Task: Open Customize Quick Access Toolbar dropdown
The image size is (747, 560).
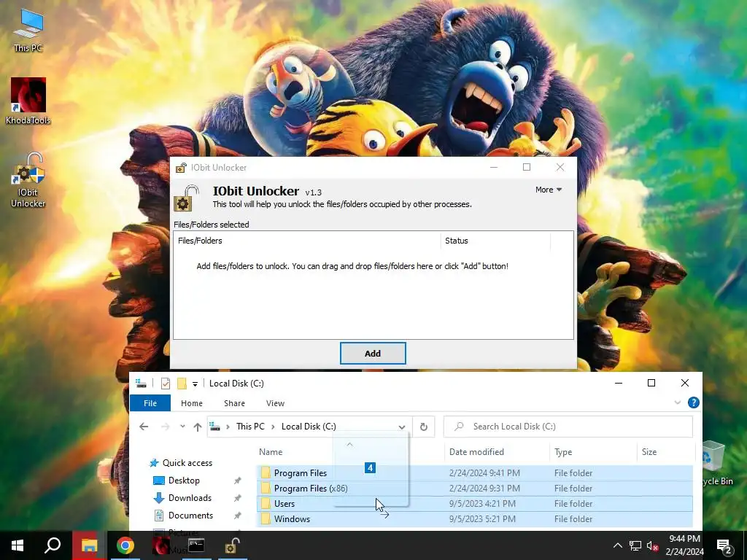Action: point(195,384)
